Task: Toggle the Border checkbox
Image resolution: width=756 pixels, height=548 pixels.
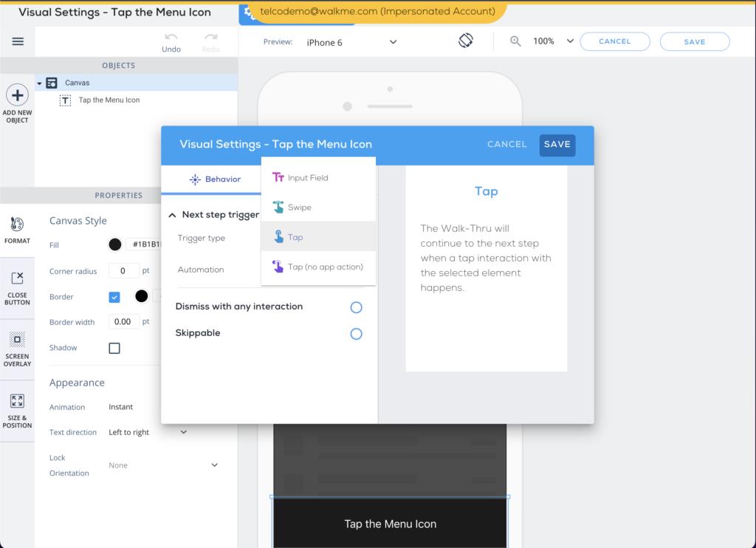Action: [x=114, y=297]
